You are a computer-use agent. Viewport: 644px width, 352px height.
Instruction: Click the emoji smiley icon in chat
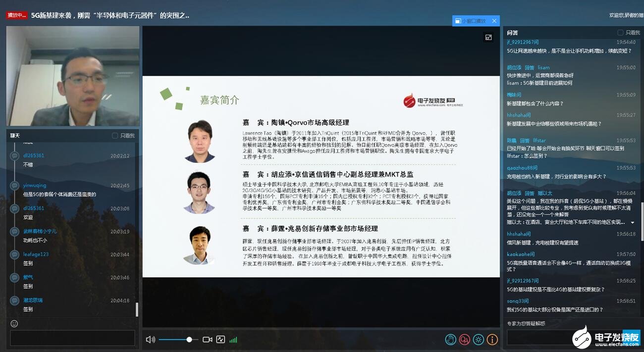tap(14, 323)
